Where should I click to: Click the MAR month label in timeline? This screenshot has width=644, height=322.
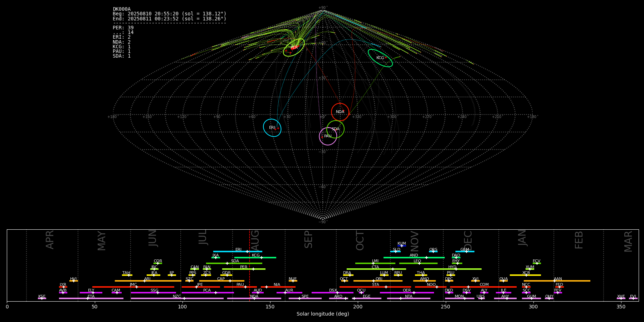tap(628, 241)
